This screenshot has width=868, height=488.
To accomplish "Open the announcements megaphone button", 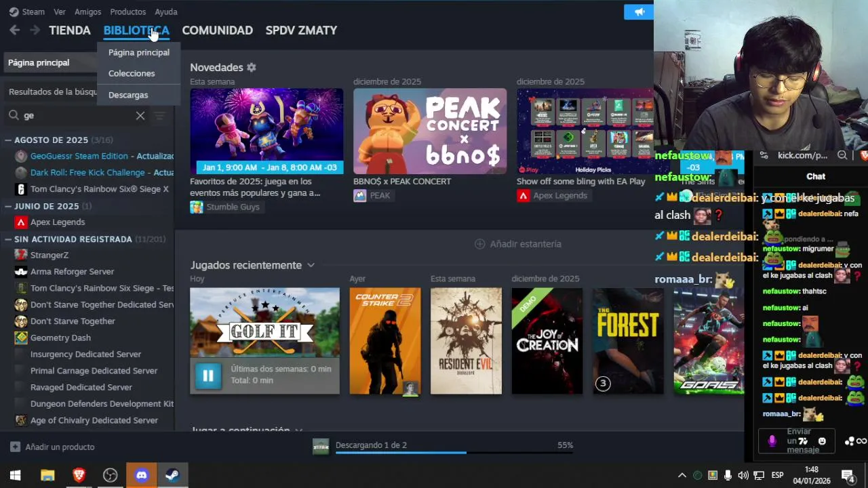I will (x=639, y=12).
